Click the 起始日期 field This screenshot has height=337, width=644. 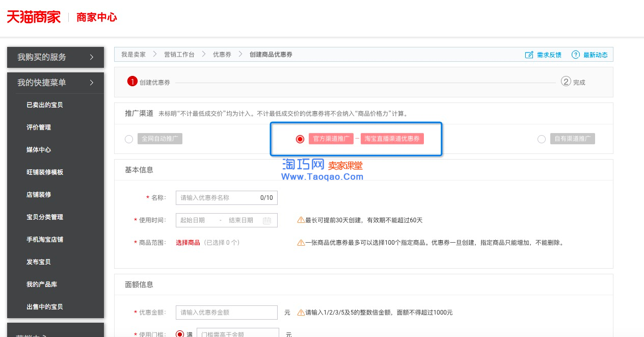(x=193, y=220)
